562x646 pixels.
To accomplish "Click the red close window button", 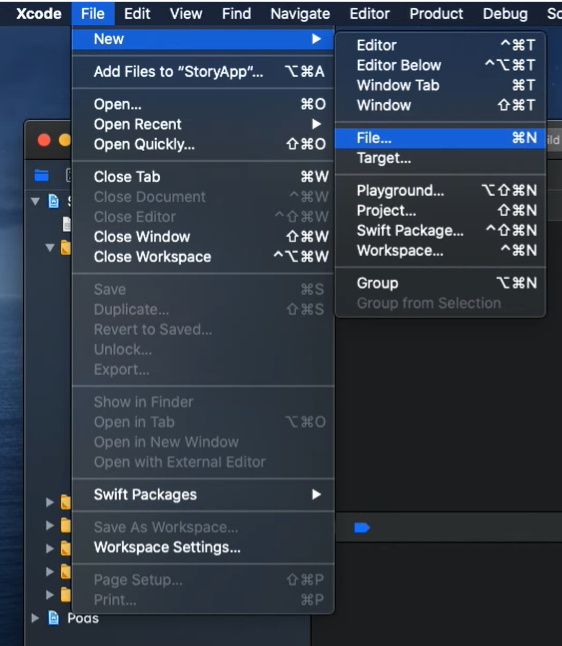I will (44, 140).
